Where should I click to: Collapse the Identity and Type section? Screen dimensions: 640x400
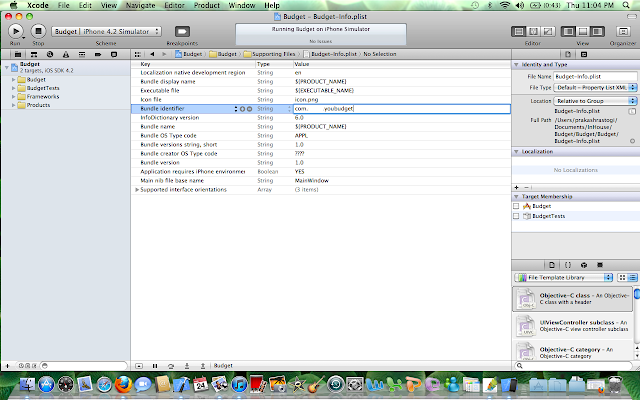(x=516, y=64)
